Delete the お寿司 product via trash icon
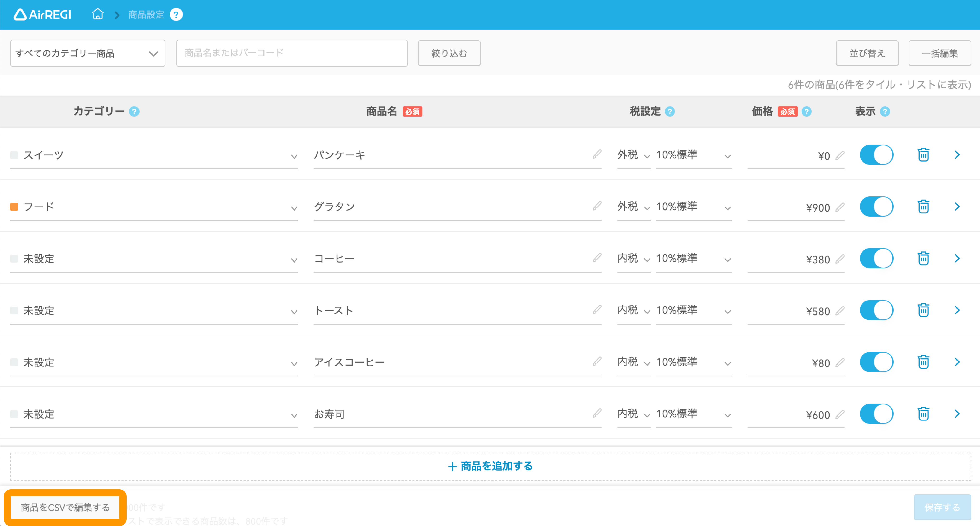980x526 pixels. pyautogui.click(x=924, y=414)
